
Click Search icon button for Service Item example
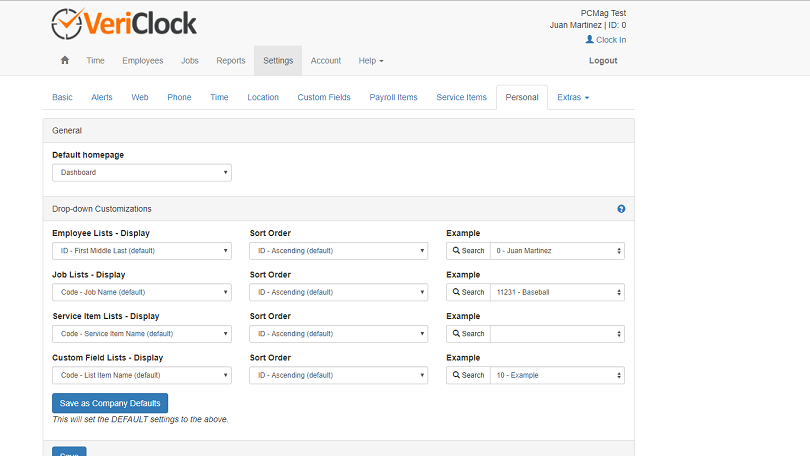point(468,334)
